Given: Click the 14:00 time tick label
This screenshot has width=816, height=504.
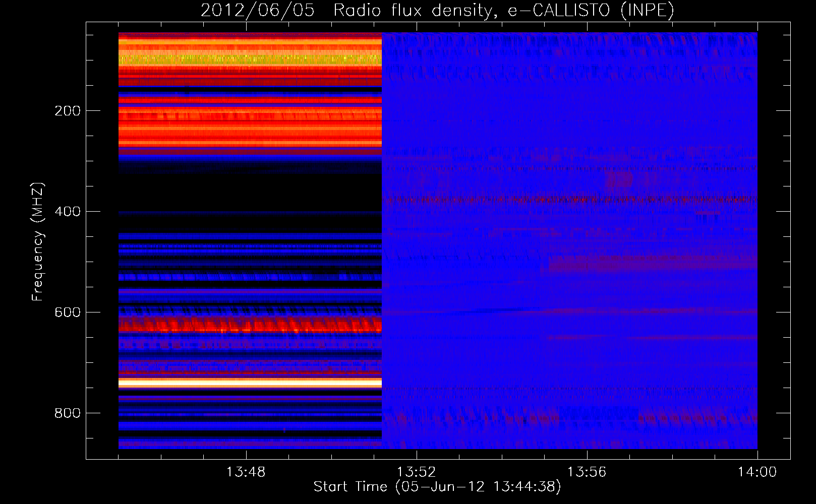Looking at the screenshot, I should (x=757, y=472).
